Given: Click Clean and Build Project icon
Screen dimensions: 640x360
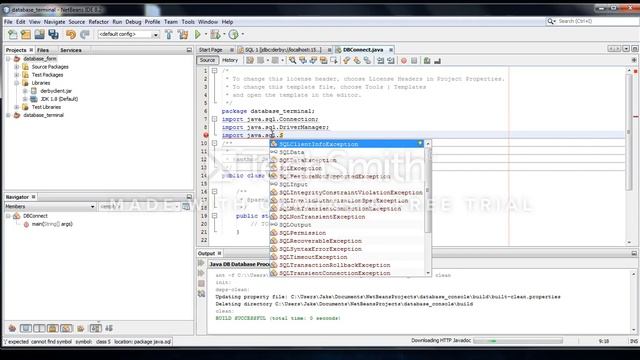Looking at the screenshot, I should (182, 35).
